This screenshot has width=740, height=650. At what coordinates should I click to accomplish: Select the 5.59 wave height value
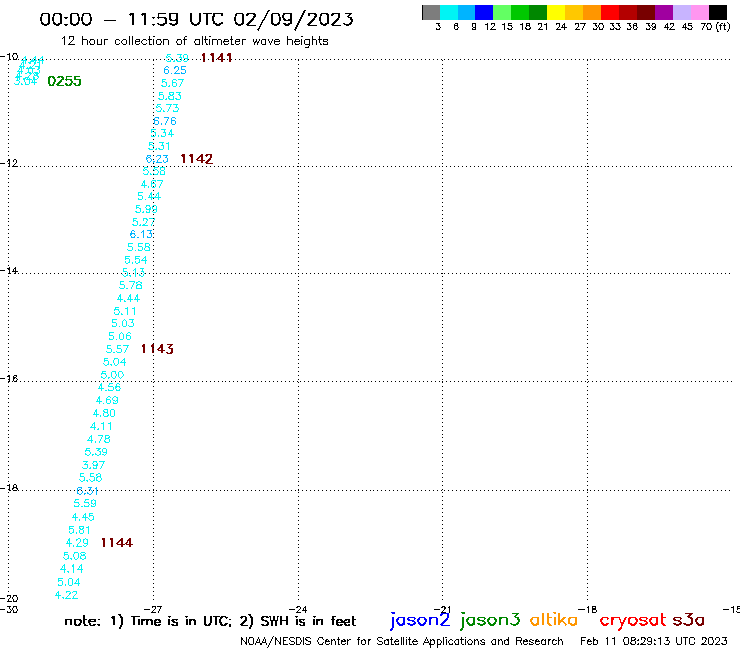(85, 504)
